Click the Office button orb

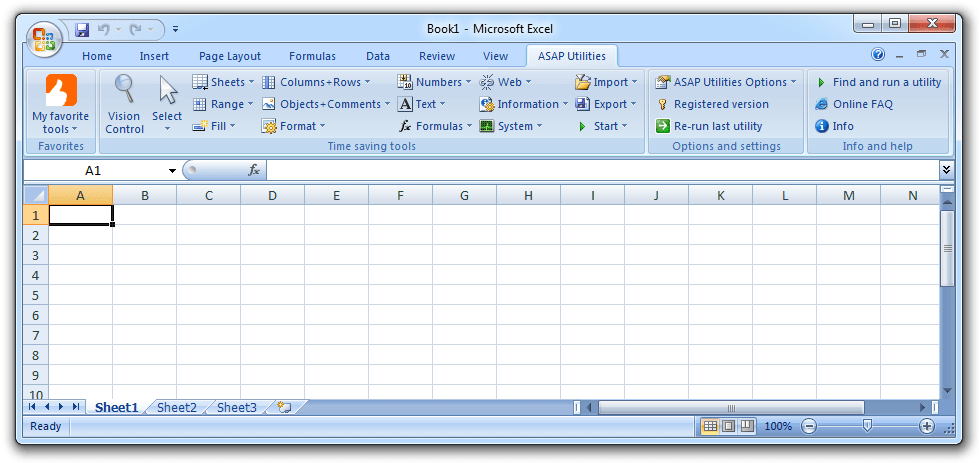tap(44, 39)
